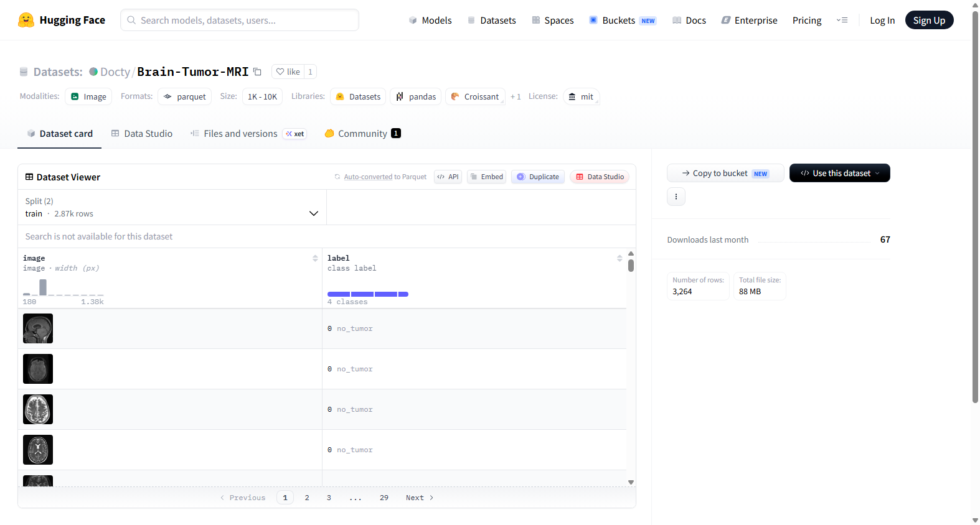
Task: Sort by the label column arrows
Action: click(620, 258)
